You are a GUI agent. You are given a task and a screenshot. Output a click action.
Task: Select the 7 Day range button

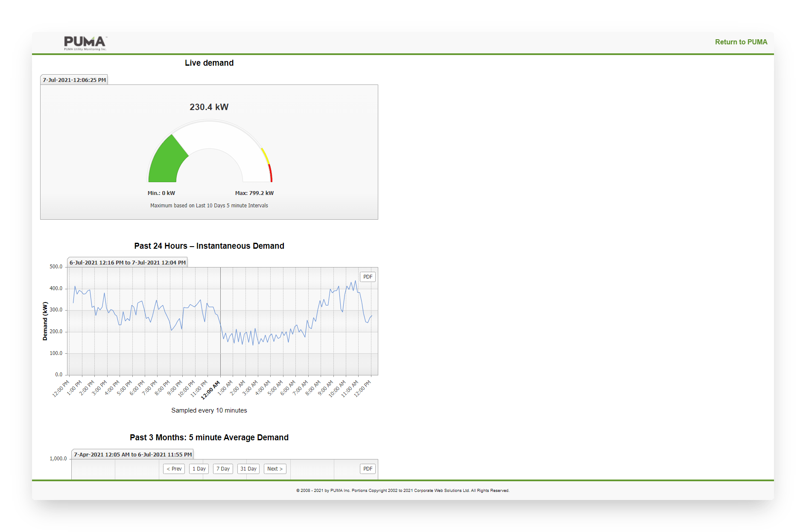pos(223,469)
